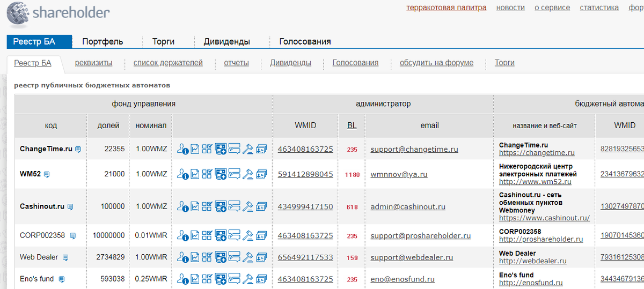Open the Дивиденды sub-tab
This screenshot has width=644, height=289.
pos(290,63)
